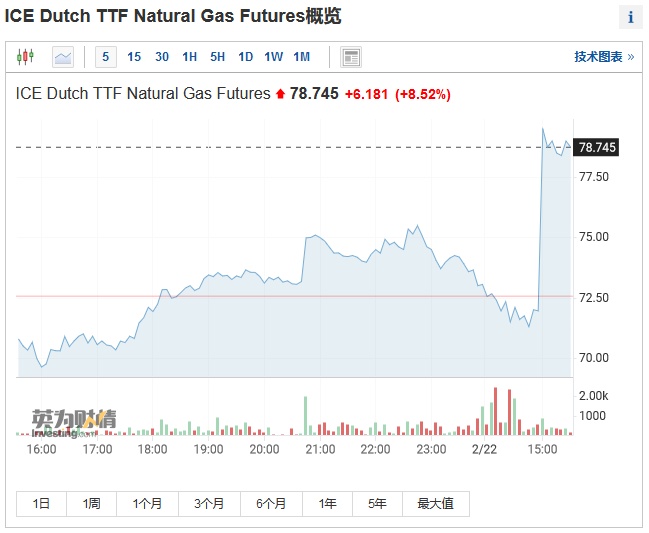Display the 最大值 full range
Viewport: 649px width, 533px height.
(435, 504)
